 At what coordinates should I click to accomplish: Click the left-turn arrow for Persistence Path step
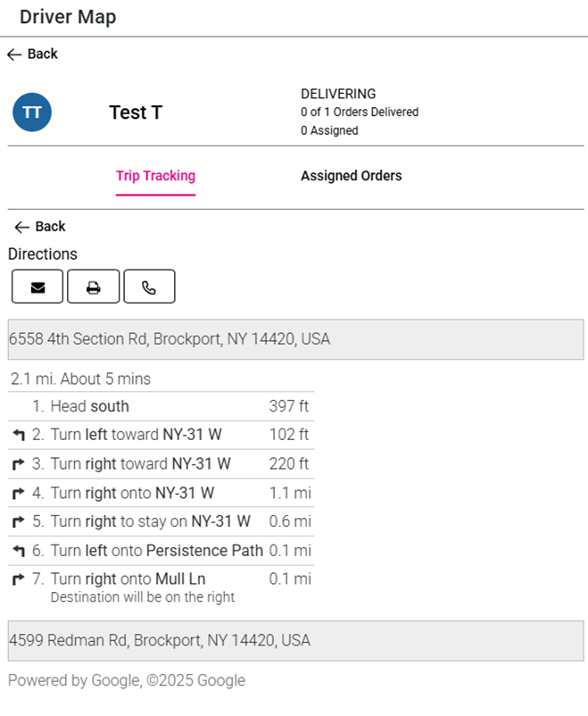click(x=19, y=551)
